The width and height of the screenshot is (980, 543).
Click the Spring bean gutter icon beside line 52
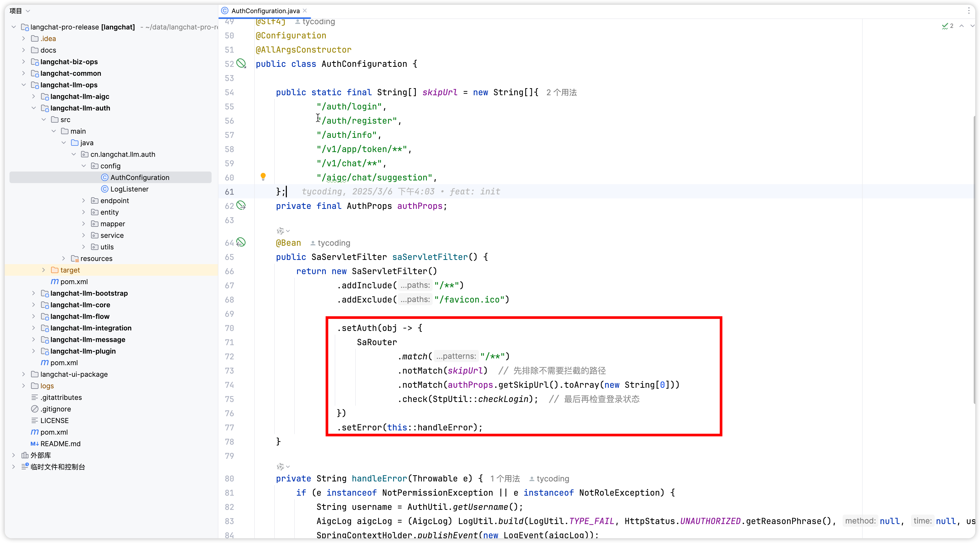[241, 63]
